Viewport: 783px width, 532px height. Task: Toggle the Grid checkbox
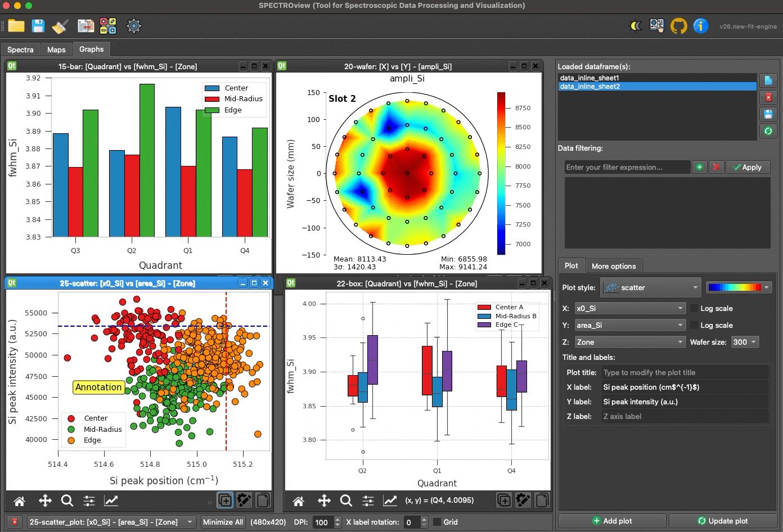(437, 522)
